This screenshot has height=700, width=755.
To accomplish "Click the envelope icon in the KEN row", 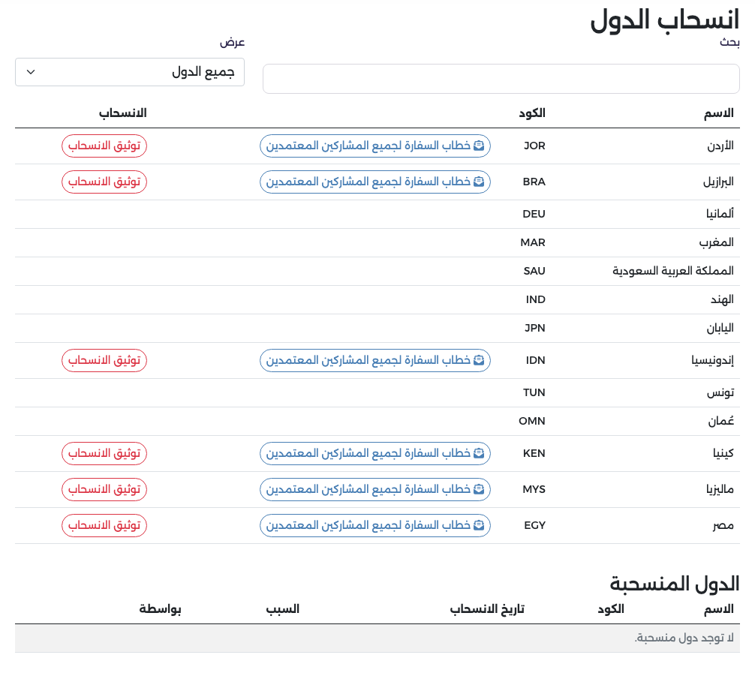I will point(479,453).
